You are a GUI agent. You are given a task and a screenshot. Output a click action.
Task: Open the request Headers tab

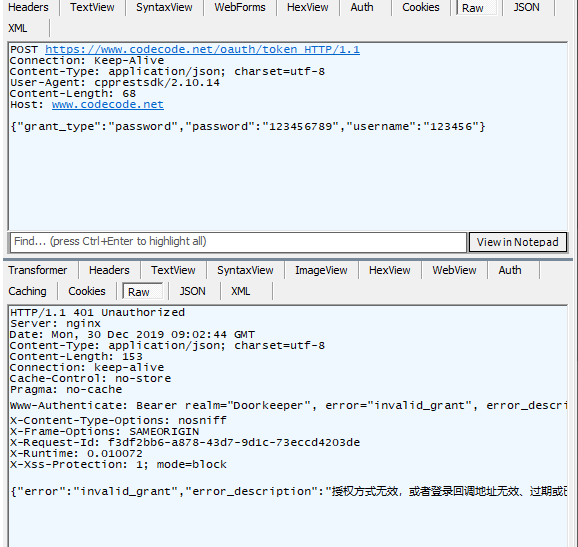point(28,7)
